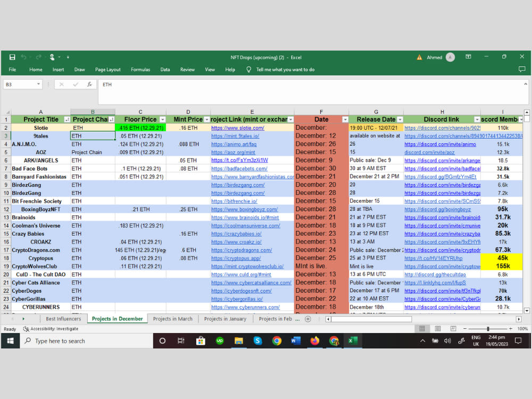This screenshot has width=532, height=399.
Task: Open the badfacebots.com link
Action: pyautogui.click(x=239, y=169)
